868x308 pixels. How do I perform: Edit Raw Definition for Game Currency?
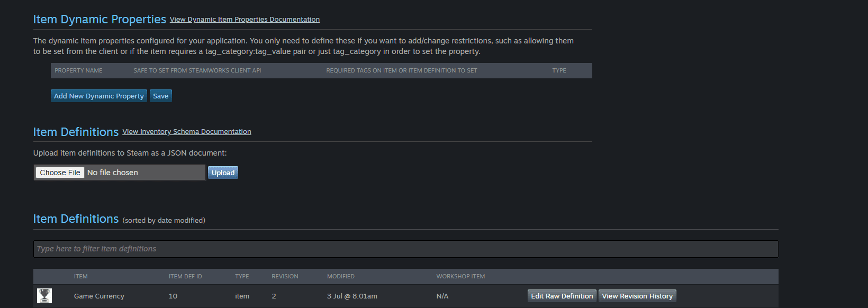[x=562, y=296]
